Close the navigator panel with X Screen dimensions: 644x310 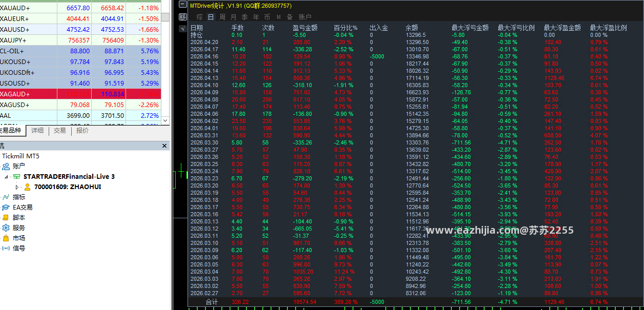(165, 146)
